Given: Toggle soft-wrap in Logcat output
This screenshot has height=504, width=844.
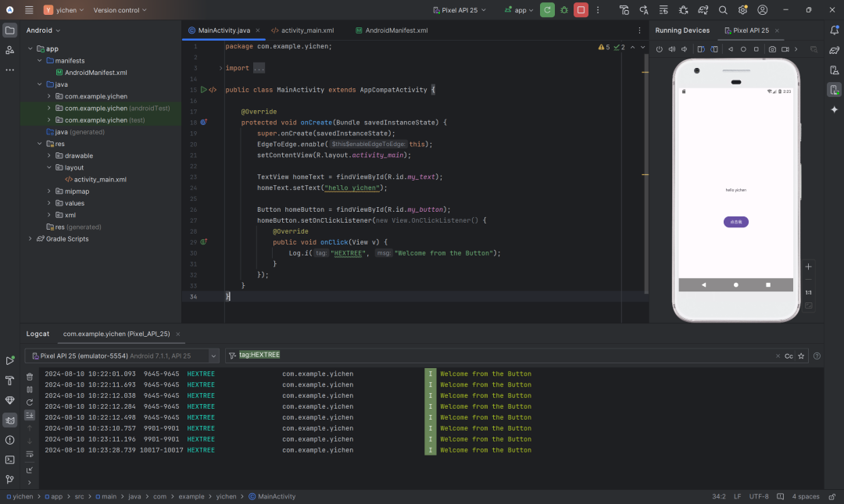Looking at the screenshot, I should (x=30, y=454).
